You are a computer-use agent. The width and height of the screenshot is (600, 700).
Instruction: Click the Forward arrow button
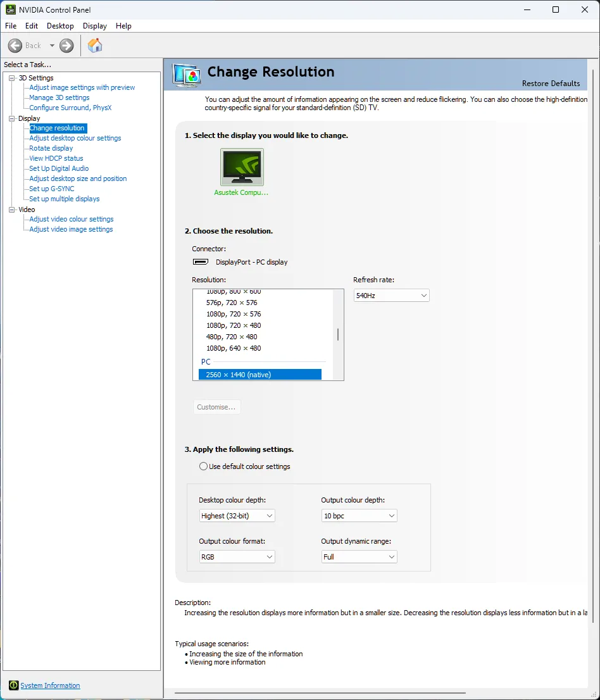[x=66, y=46]
